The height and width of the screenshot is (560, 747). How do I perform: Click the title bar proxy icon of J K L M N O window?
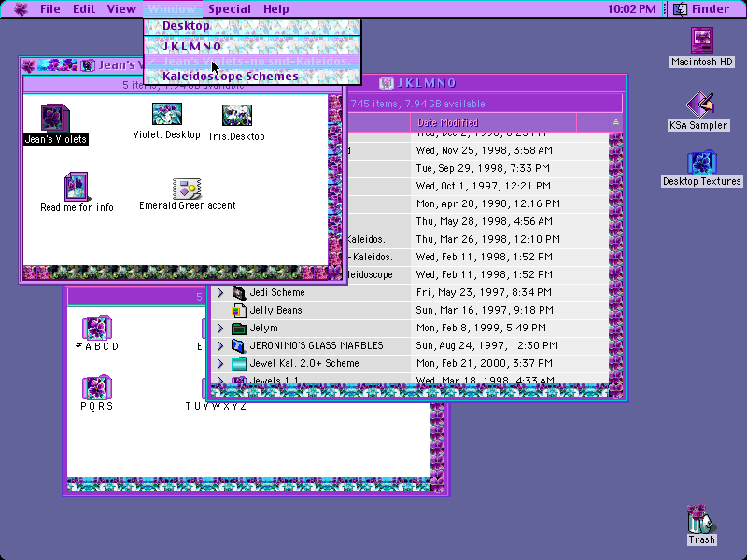click(387, 83)
